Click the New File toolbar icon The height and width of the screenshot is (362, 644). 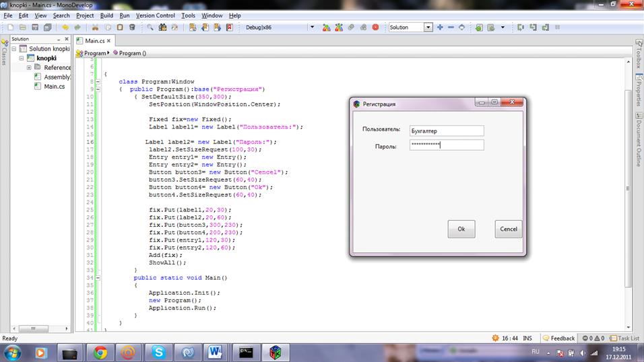tap(9, 28)
